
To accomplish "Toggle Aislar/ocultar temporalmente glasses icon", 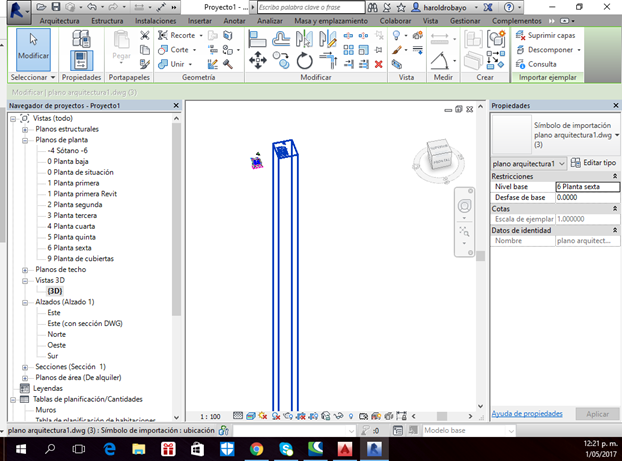I will [x=338, y=416].
